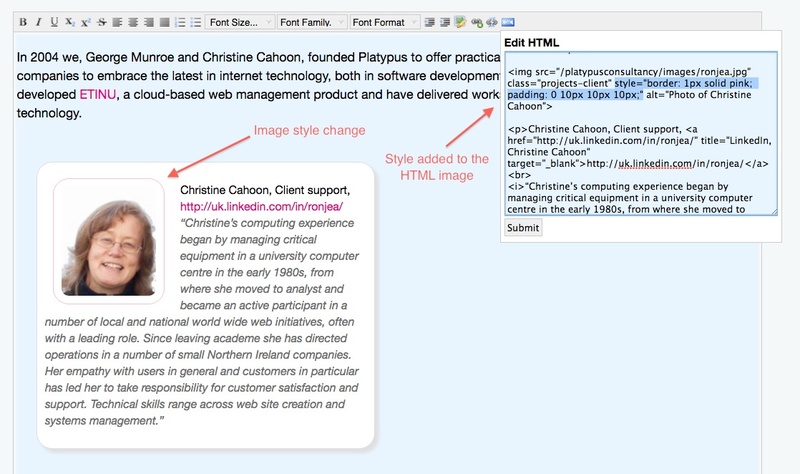Select the photo of Christine Cahoon

point(108,240)
